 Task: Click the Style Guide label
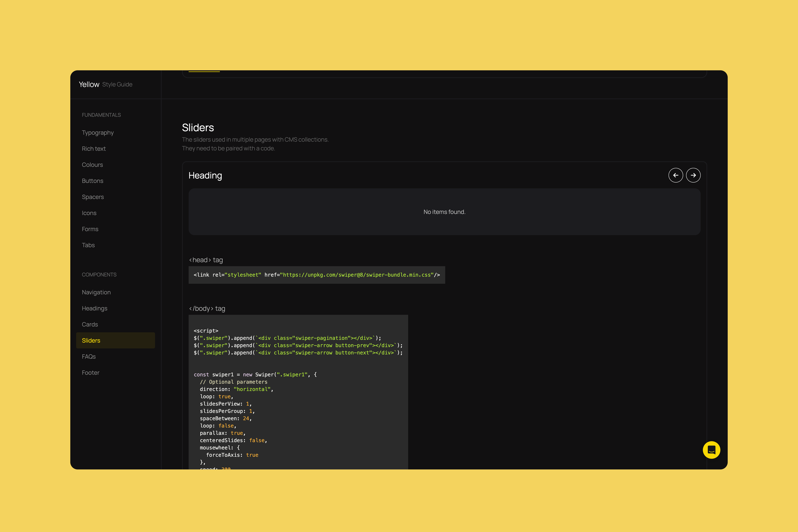click(117, 84)
